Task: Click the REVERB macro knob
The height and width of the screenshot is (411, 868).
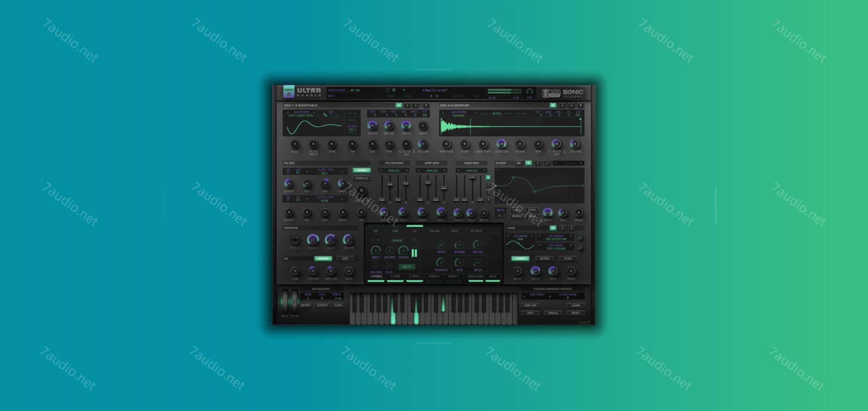Action: pos(349,240)
